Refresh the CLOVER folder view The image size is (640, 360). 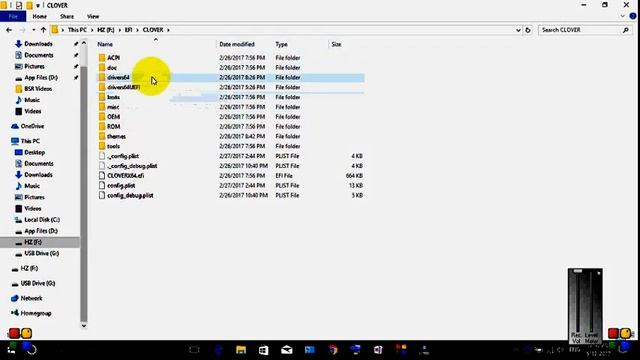coord(528,30)
